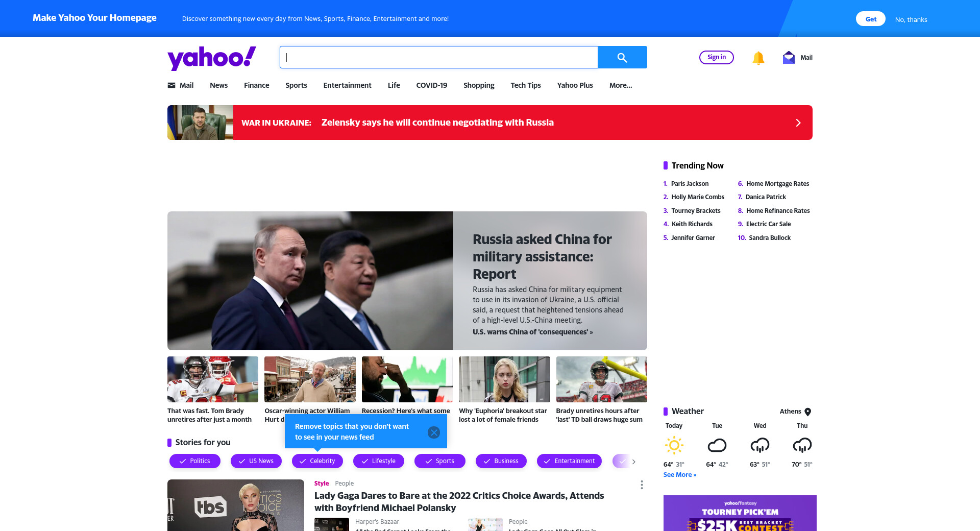Close the remove topics tooltip
The width and height of the screenshot is (980, 531).
[434, 432]
